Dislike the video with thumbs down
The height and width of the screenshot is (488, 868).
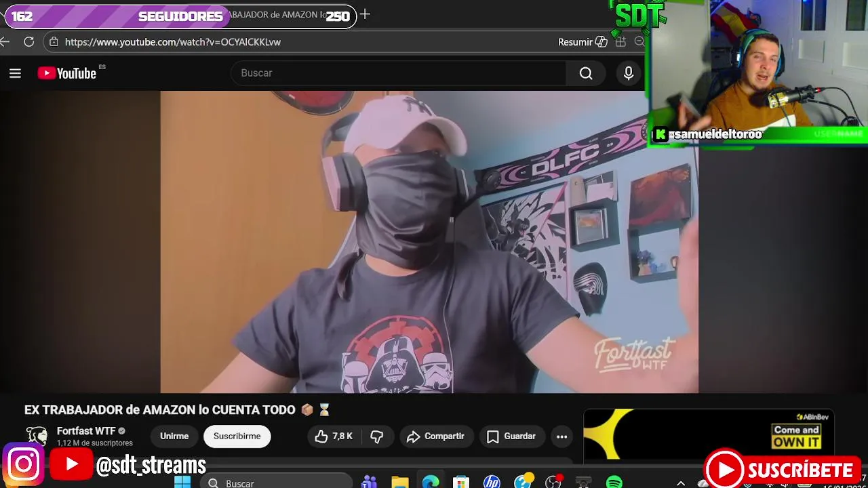click(x=377, y=436)
